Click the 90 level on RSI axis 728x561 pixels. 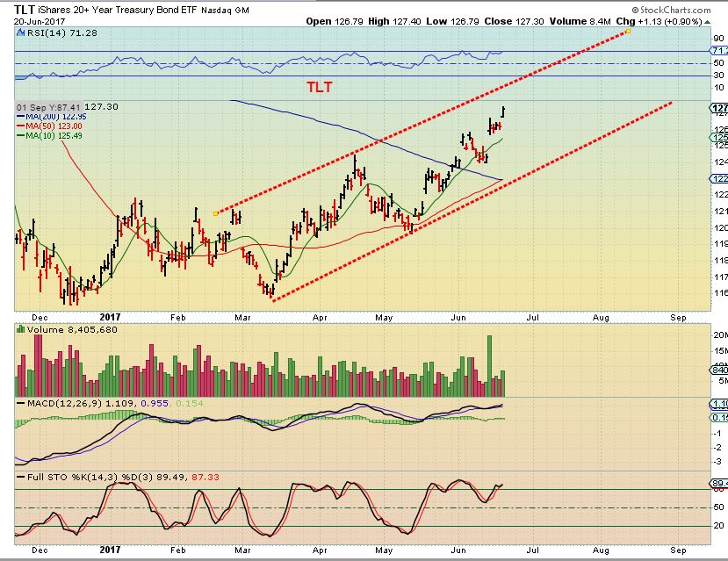(x=718, y=39)
